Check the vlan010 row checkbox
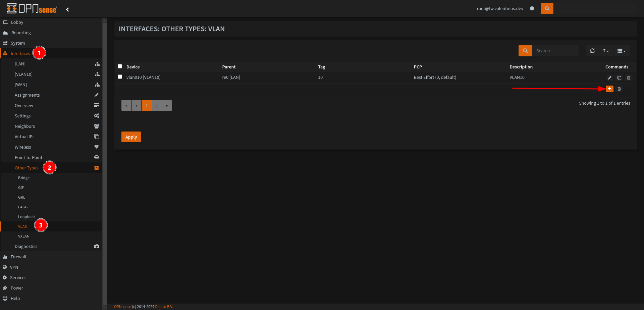 [120, 77]
